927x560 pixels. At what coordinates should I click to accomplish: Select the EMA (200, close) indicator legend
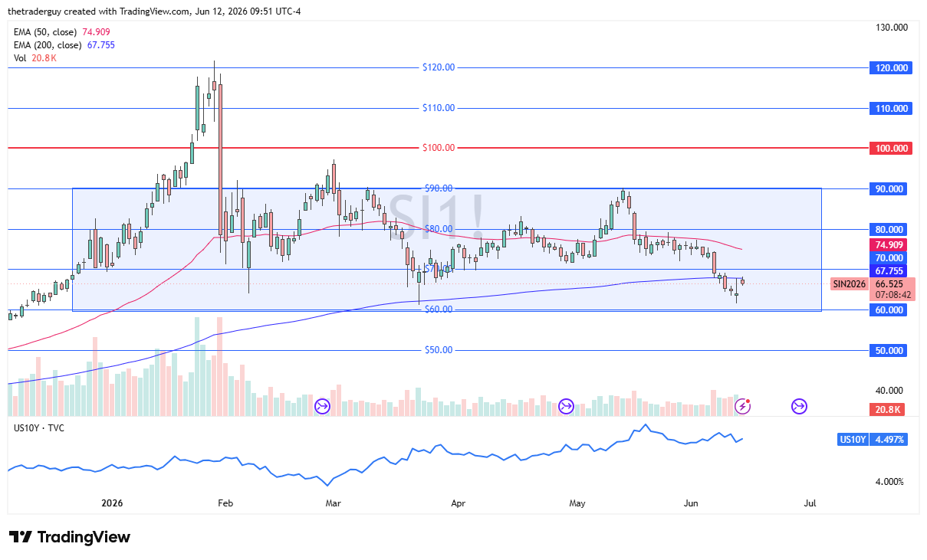pyautogui.click(x=64, y=45)
